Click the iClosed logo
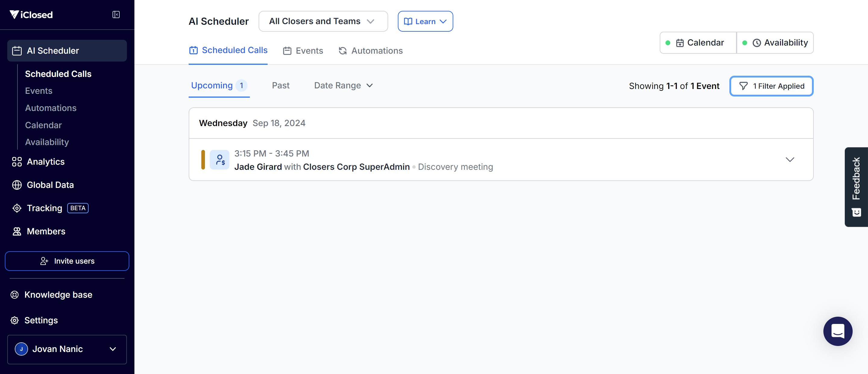 31,14
